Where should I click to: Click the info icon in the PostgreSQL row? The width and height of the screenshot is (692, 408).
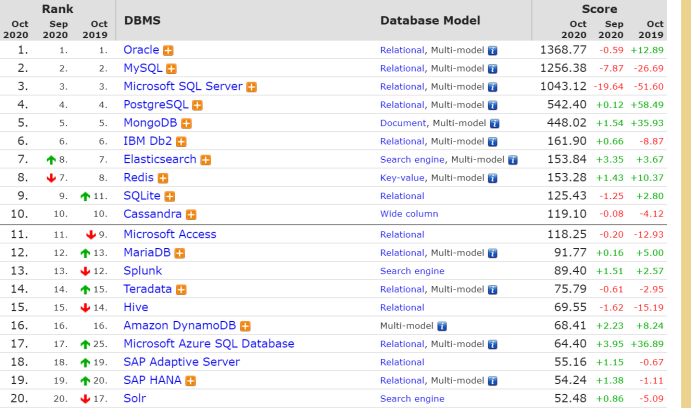pos(493,106)
